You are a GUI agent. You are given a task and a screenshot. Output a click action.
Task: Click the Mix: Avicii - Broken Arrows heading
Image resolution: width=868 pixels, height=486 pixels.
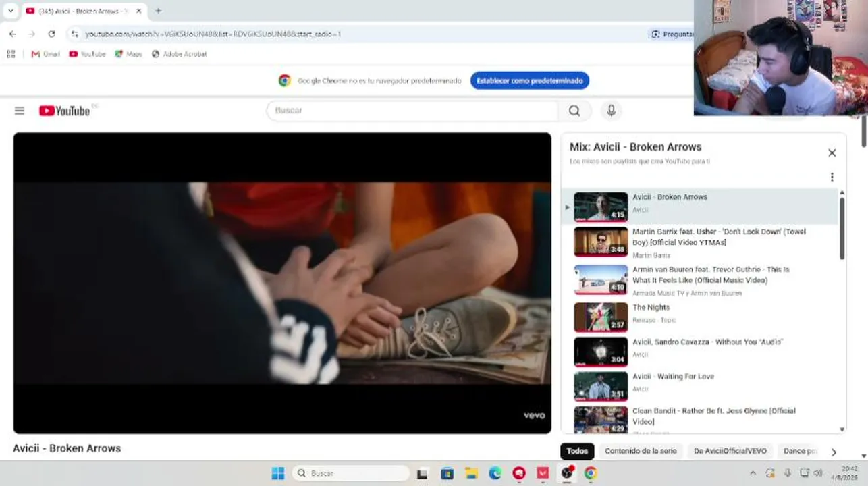pyautogui.click(x=636, y=147)
